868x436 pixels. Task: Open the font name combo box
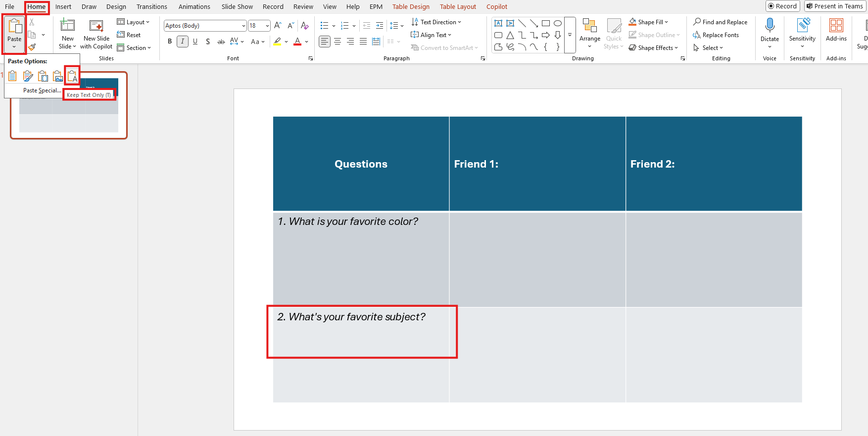pos(205,26)
